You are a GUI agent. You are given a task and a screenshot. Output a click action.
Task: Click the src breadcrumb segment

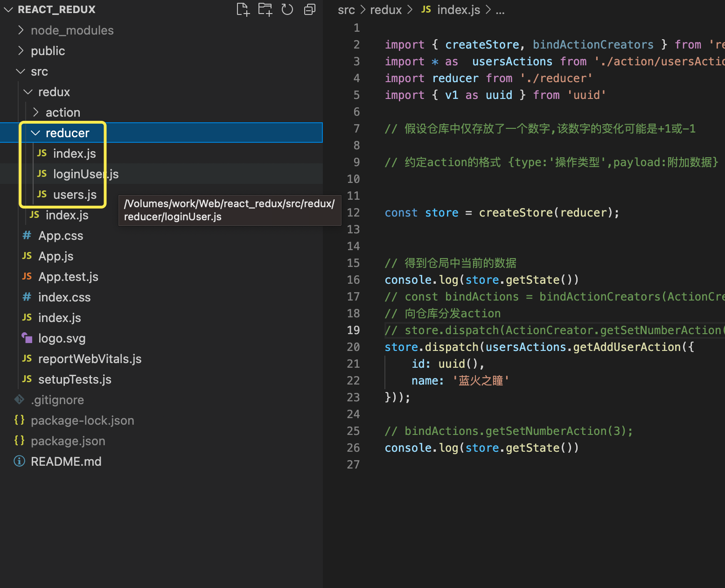pos(346,10)
